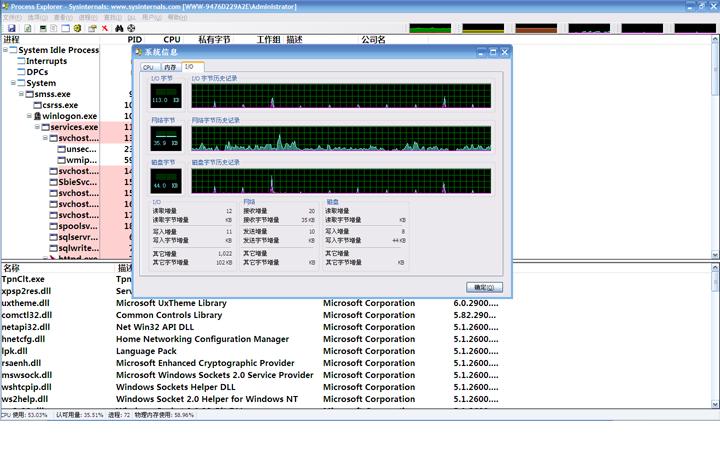Click the binoculars Find toolbar icon
This screenshot has width=720, height=450.
119,28
